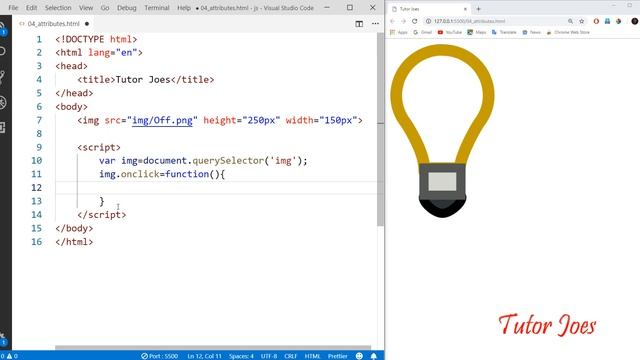This screenshot has width=640, height=360.
Task: Click line number 10 in gutter
Action: pos(37,160)
